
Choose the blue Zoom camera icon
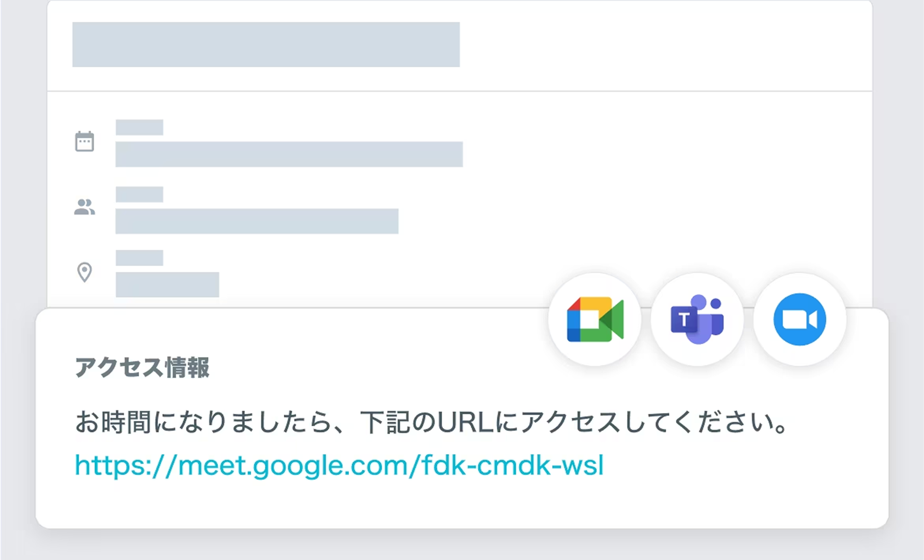pos(800,319)
